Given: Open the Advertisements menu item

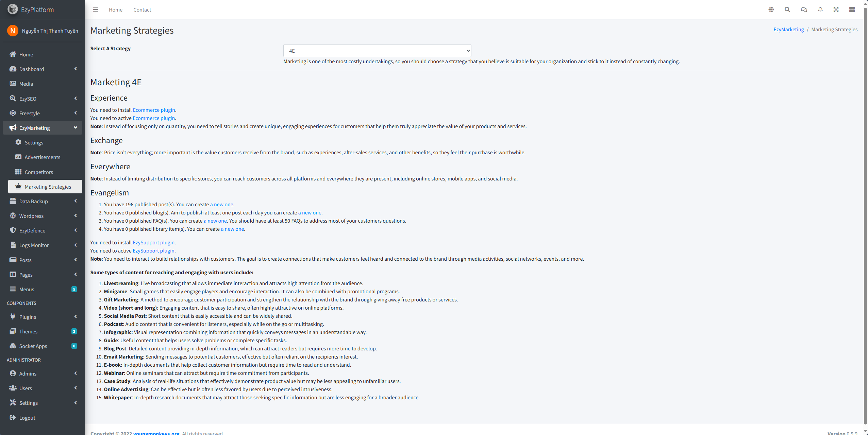Looking at the screenshot, I should [x=42, y=157].
